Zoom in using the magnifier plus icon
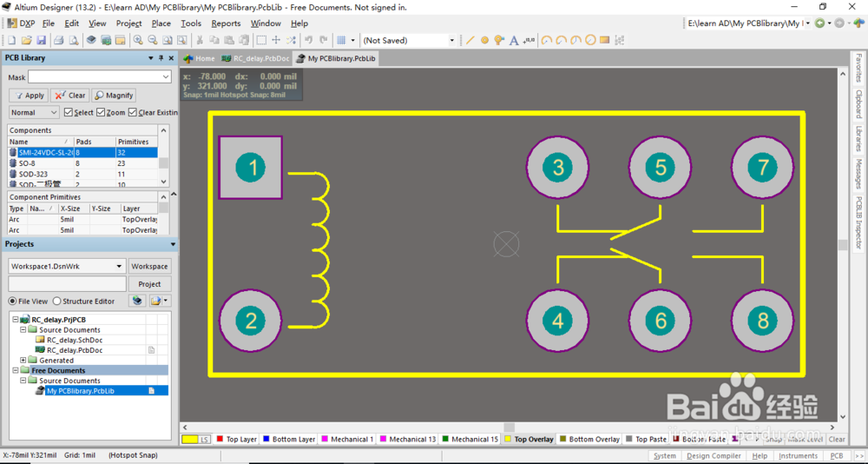Viewport: 868px width, 464px height. click(x=138, y=41)
